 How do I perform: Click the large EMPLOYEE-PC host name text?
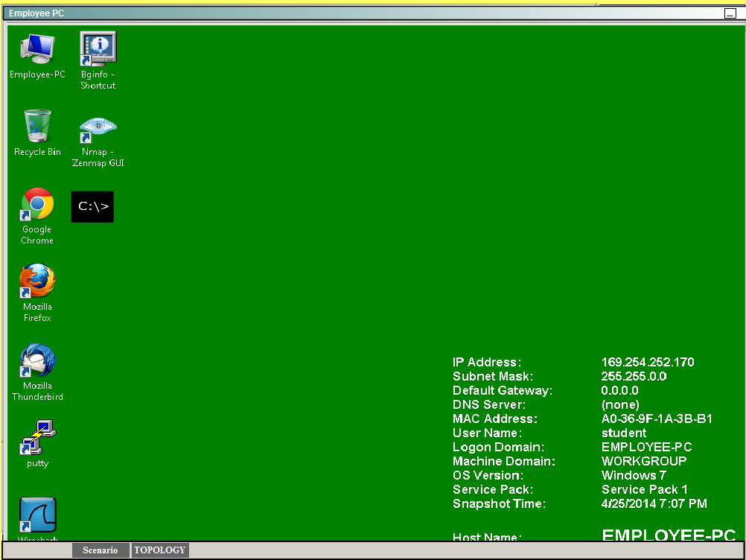pos(668,535)
